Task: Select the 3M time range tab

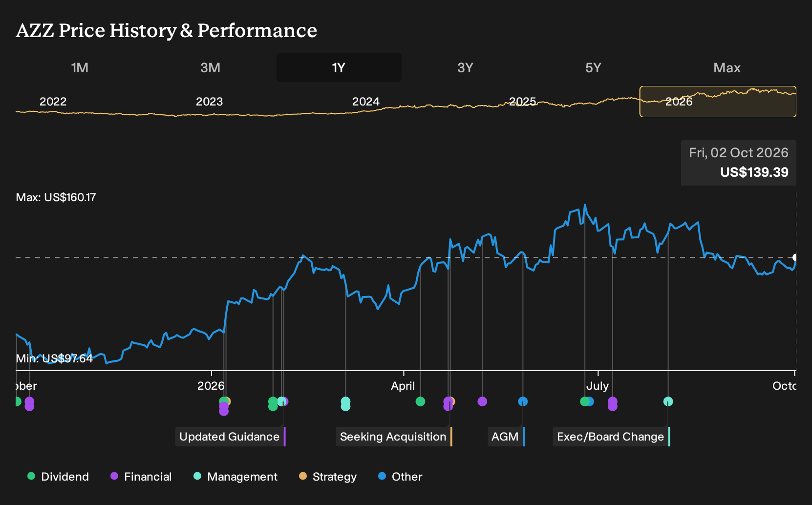Action: point(210,67)
